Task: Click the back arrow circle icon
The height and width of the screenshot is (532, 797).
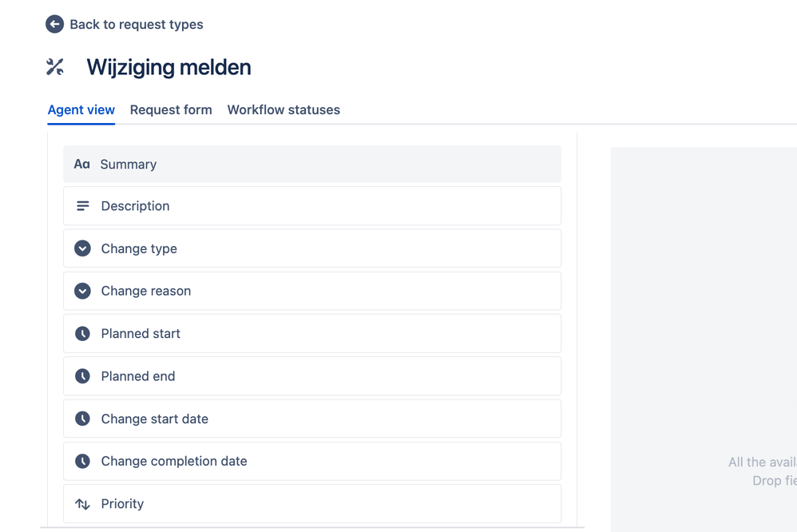Action: [x=54, y=24]
